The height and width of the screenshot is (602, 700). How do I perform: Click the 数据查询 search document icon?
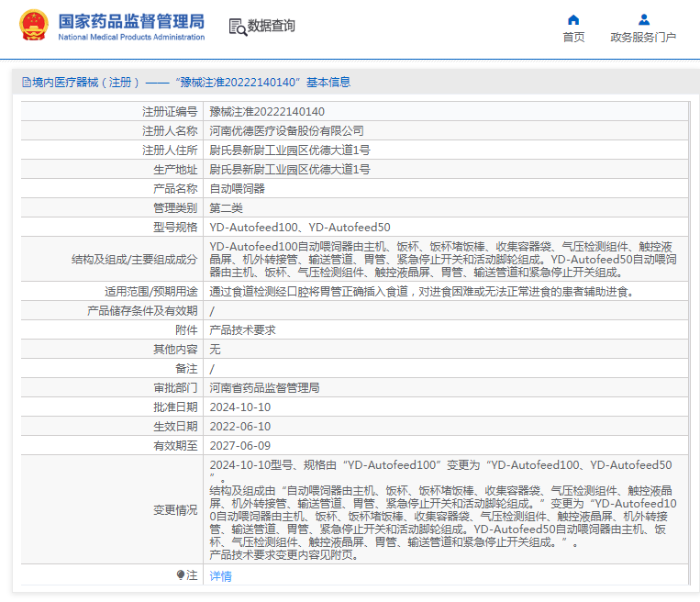(x=238, y=27)
